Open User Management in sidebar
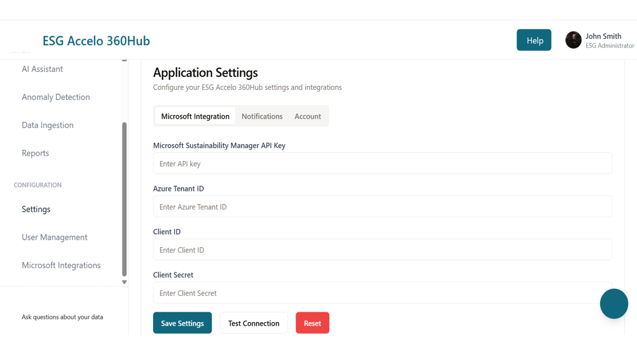 [55, 237]
